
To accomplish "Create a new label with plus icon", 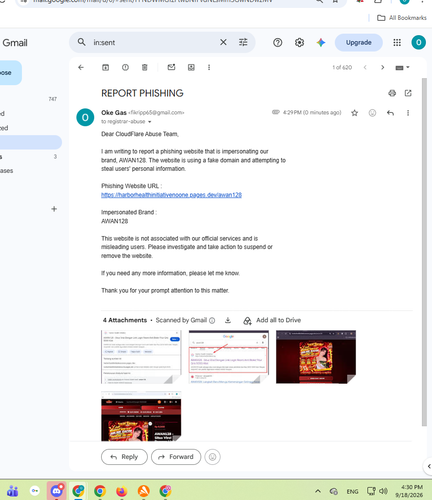I will [54, 209].
